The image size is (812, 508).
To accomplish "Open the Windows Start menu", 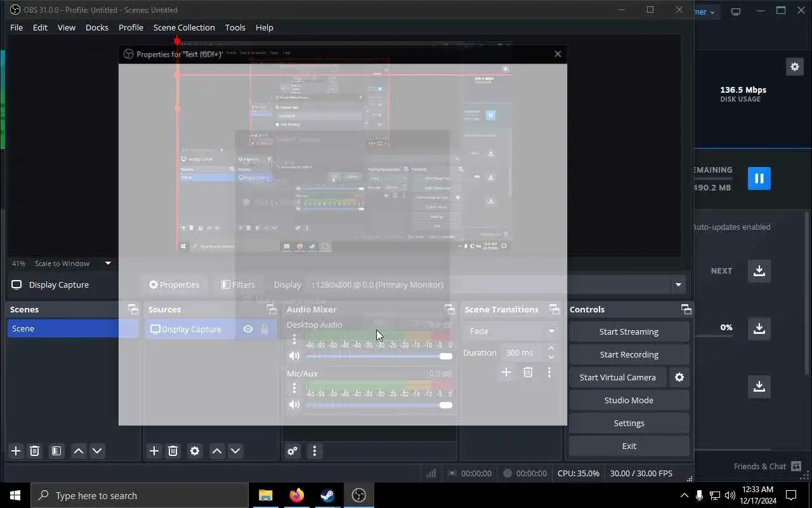I will click(x=15, y=495).
